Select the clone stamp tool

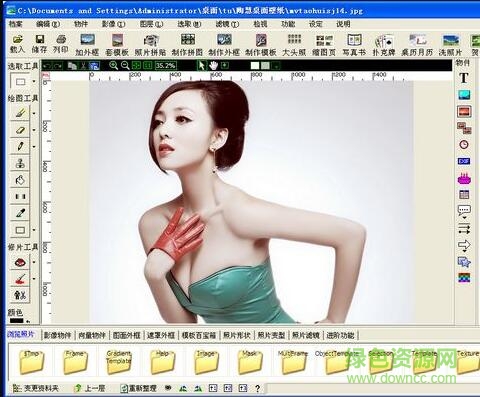[x=20, y=163]
